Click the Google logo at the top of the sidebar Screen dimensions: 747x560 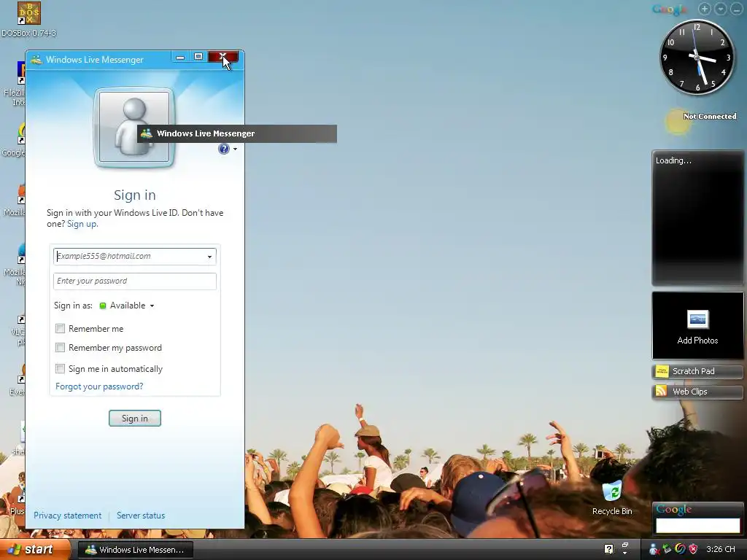click(x=670, y=9)
